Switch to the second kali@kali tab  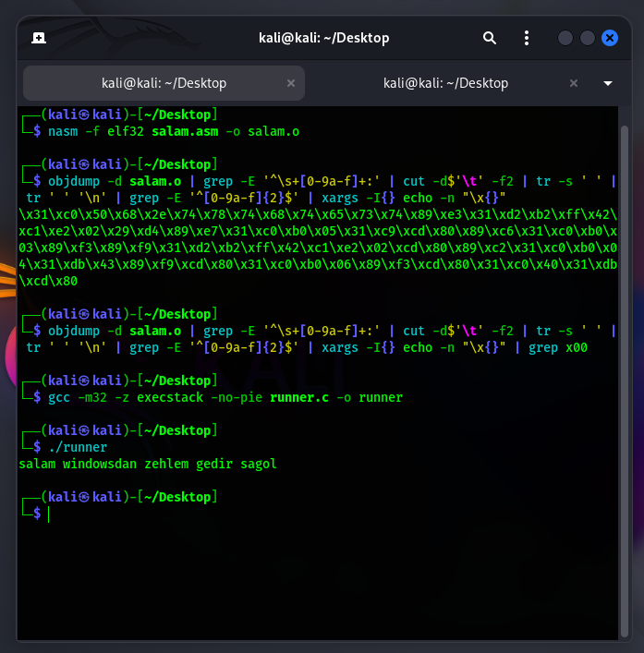coord(445,83)
